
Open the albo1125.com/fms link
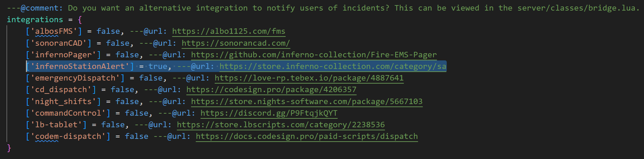pyautogui.click(x=228, y=31)
